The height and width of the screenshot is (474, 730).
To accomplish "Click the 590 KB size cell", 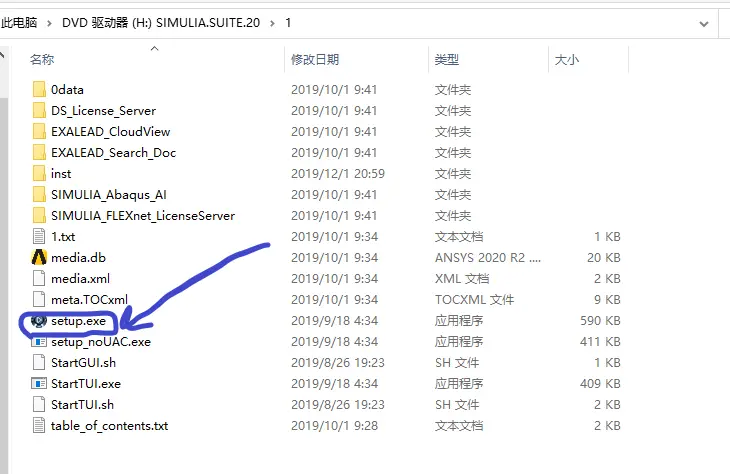I will coord(600,320).
